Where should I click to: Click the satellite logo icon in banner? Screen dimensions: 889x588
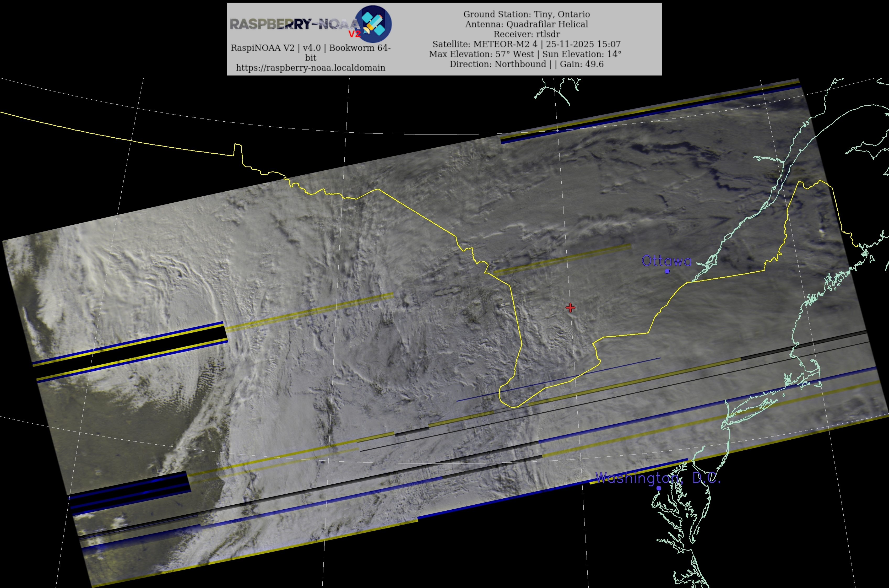(373, 24)
